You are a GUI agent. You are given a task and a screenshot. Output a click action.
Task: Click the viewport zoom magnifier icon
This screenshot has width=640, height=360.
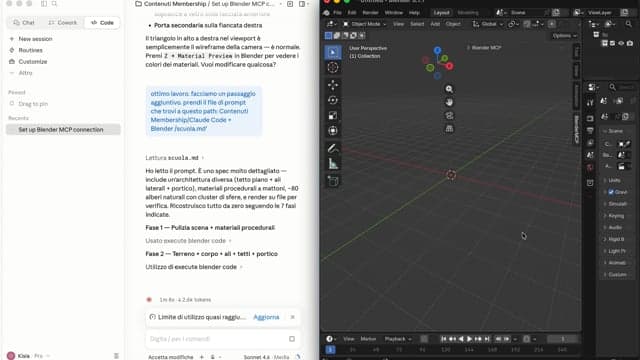[449, 89]
